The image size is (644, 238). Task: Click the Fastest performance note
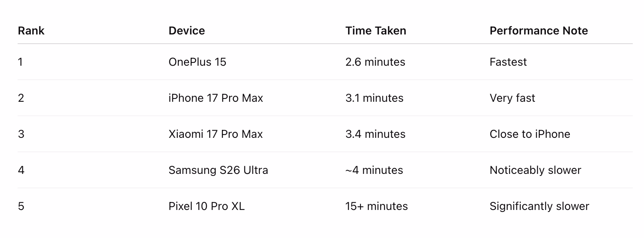pos(508,62)
